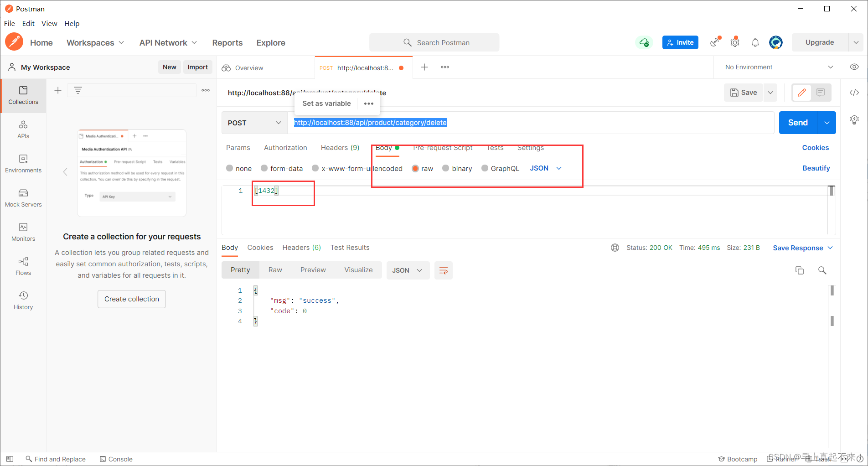The image size is (868, 466).
Task: Select the x-www-form-urlencoded body type radio
Action: pos(315,168)
